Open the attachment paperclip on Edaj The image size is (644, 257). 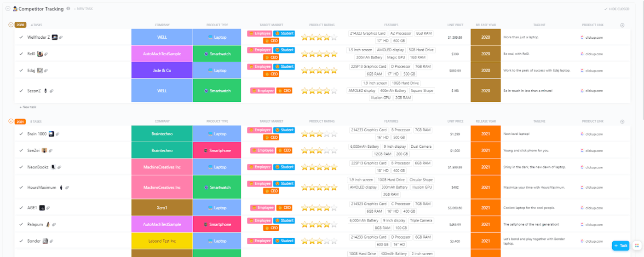pyautogui.click(x=46, y=70)
